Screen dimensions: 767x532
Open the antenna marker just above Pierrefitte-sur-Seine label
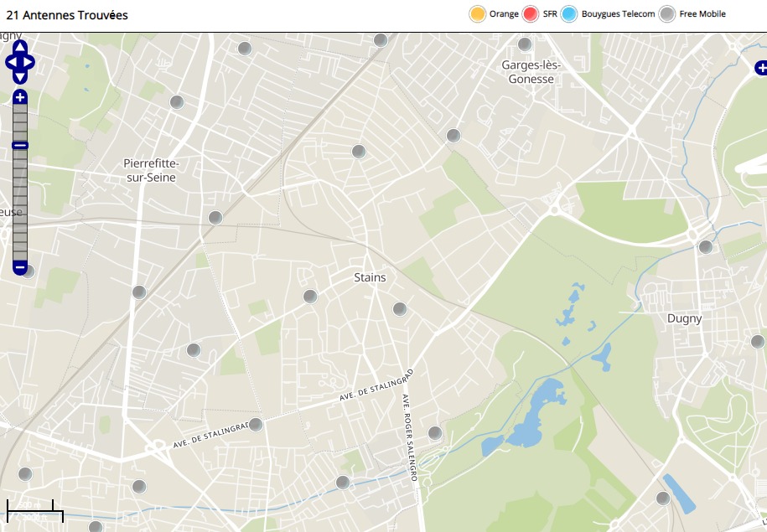tap(177, 102)
